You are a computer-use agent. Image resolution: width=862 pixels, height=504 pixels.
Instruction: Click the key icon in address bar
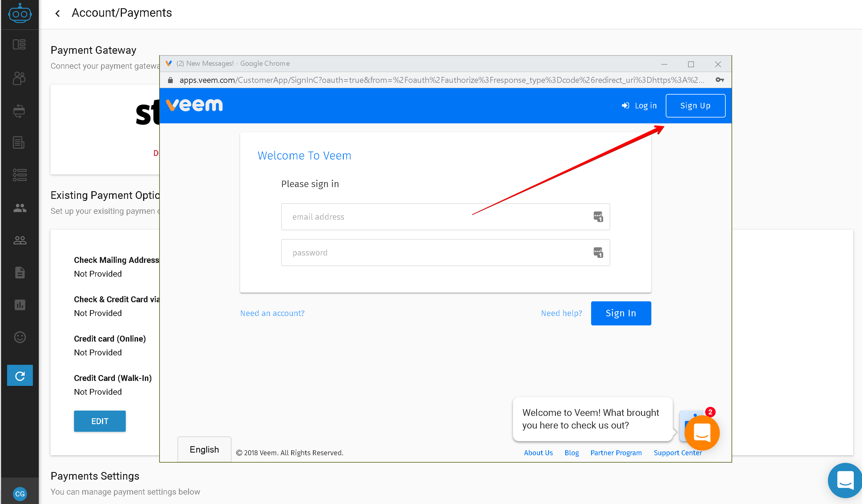click(720, 80)
